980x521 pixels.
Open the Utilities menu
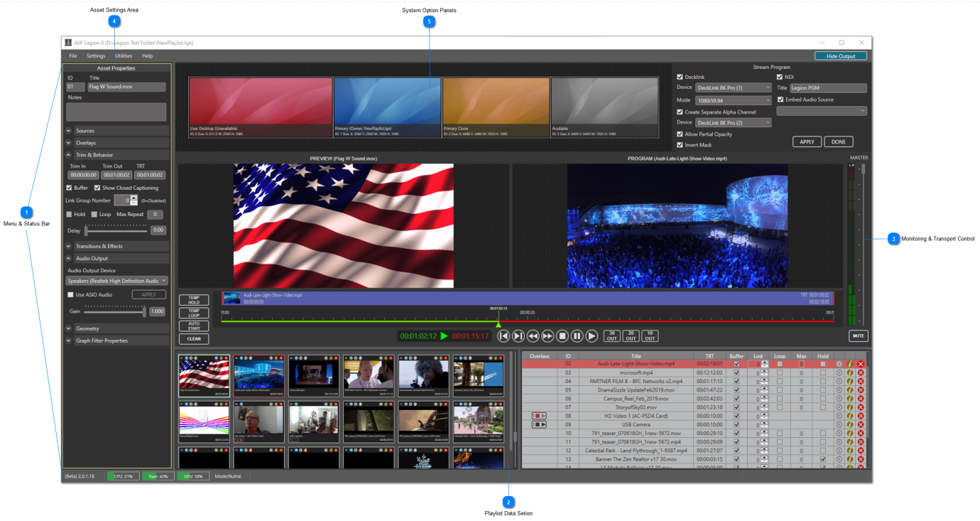click(x=124, y=56)
